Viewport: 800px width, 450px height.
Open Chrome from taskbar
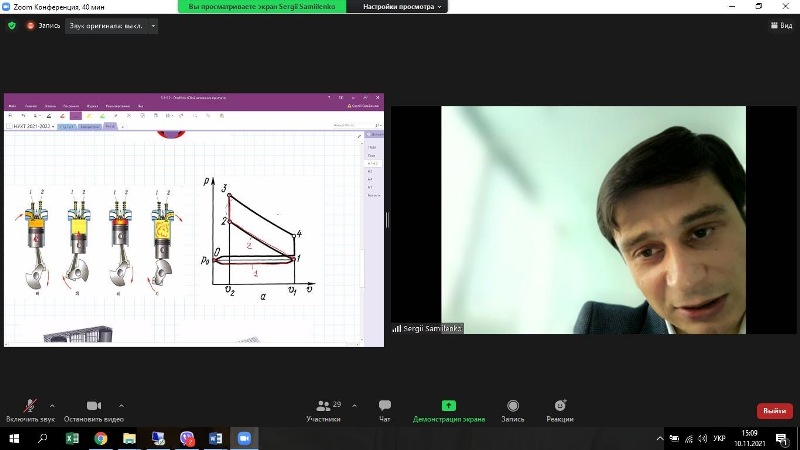point(101,438)
